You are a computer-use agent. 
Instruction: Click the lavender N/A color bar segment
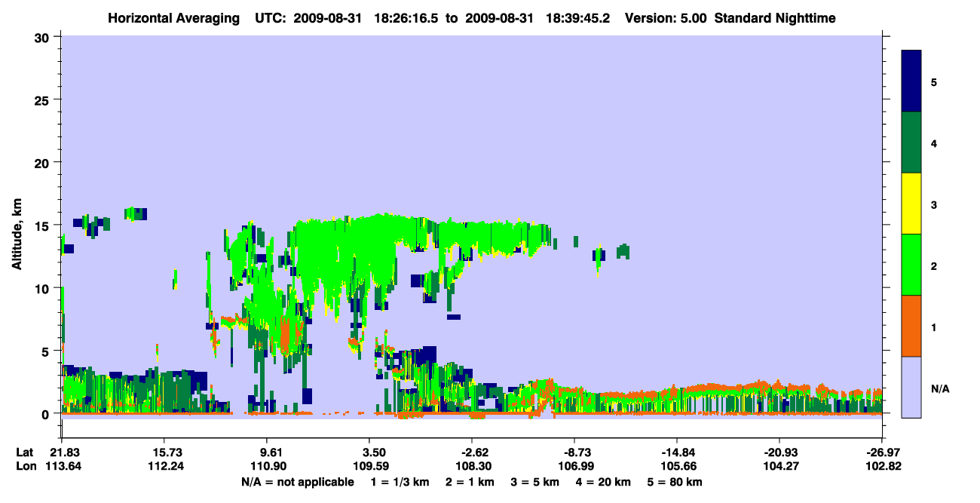pyautogui.click(x=911, y=387)
